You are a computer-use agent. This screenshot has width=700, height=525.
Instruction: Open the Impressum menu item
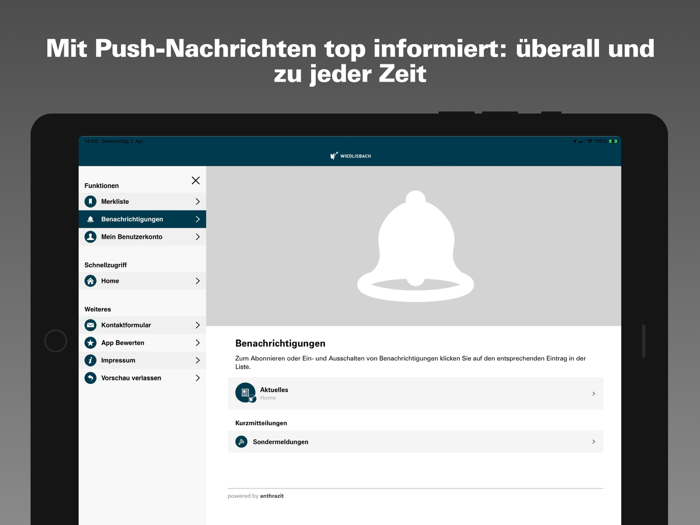click(142, 360)
